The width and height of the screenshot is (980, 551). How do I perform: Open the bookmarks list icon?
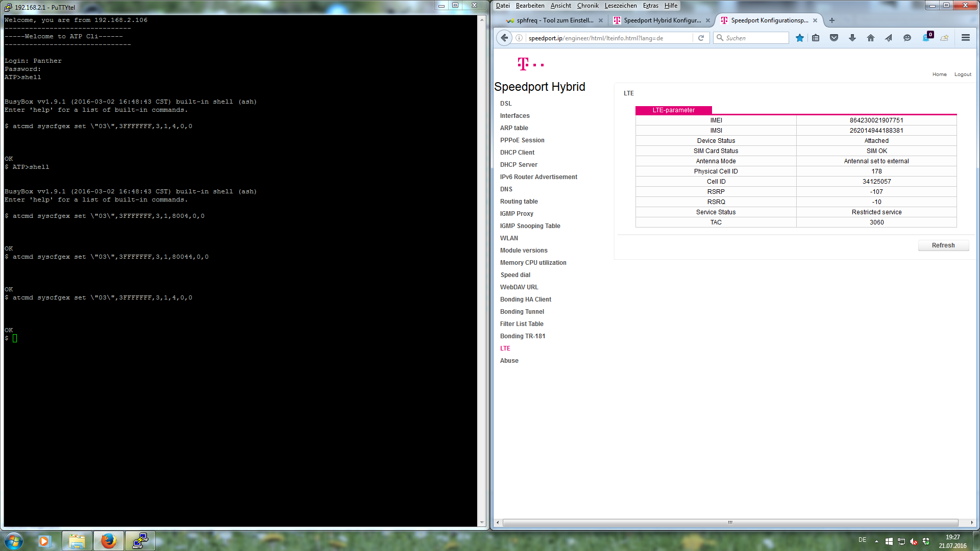816,38
